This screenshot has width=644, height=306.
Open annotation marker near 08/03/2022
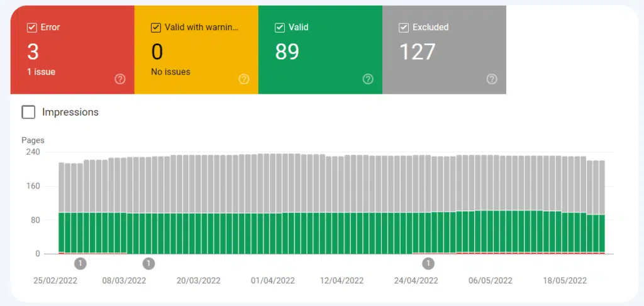tap(148, 263)
